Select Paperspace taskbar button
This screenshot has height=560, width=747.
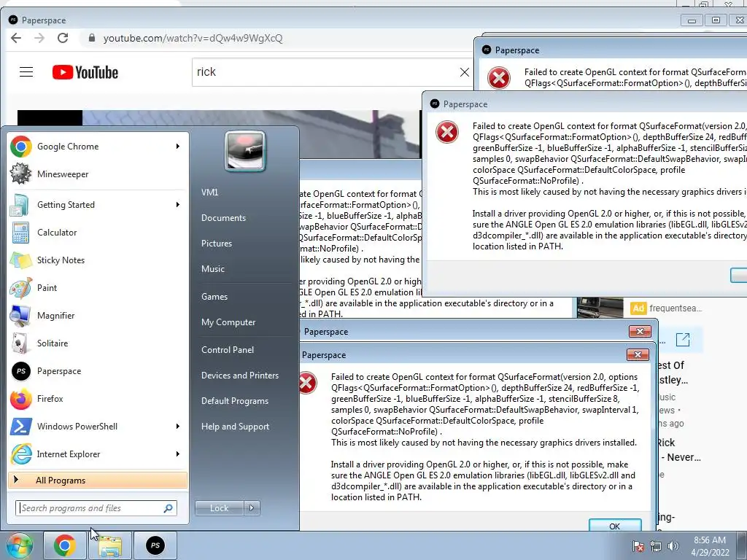(x=155, y=545)
